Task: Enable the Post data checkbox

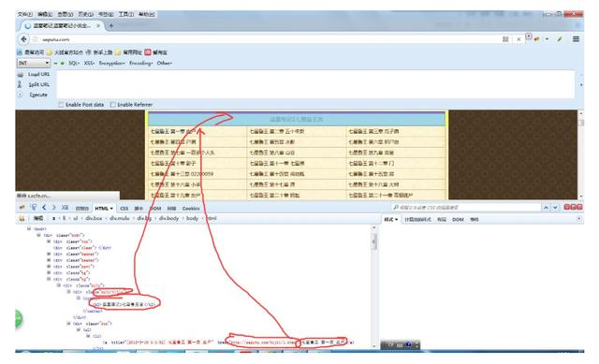Action: (x=61, y=104)
